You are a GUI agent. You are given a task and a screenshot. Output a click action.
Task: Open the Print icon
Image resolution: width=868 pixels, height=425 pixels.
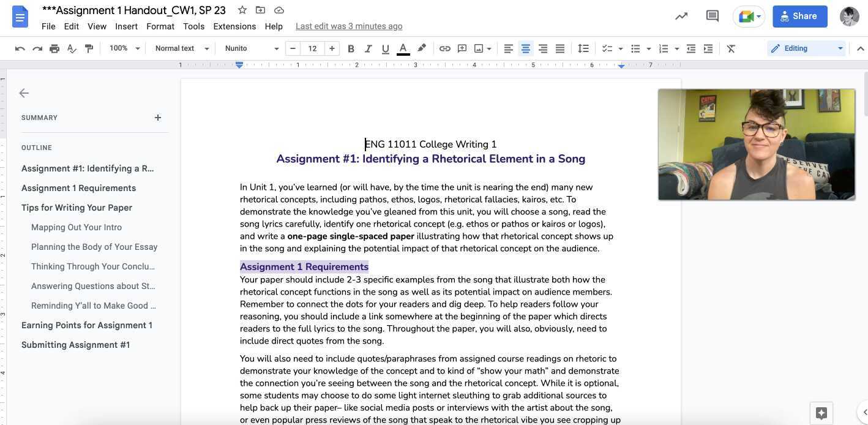[54, 48]
